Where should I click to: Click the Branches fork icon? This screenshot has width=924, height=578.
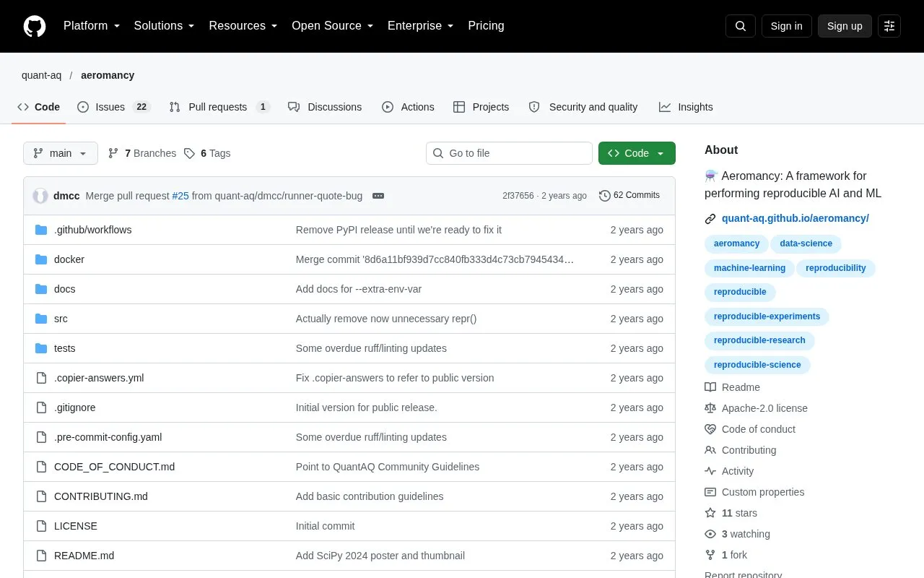(x=113, y=153)
